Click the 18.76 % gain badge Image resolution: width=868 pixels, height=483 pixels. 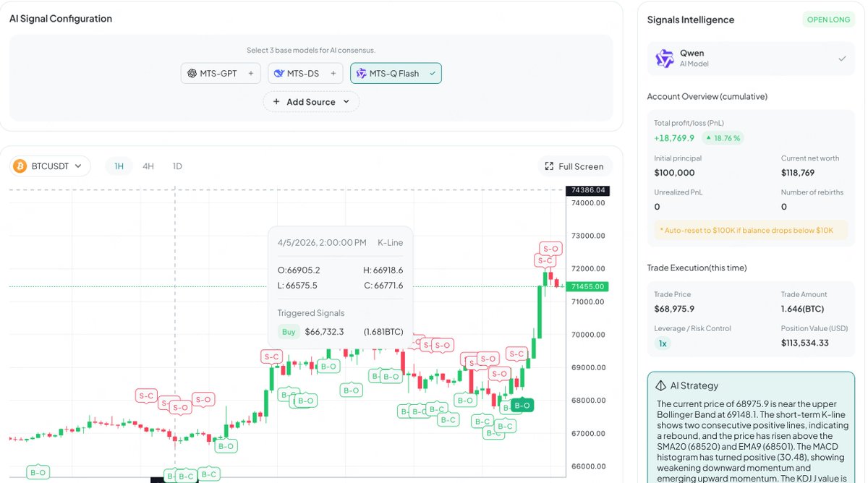pyautogui.click(x=723, y=138)
